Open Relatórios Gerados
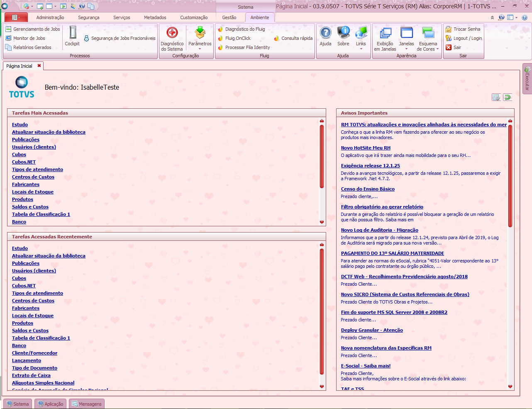 click(x=28, y=47)
